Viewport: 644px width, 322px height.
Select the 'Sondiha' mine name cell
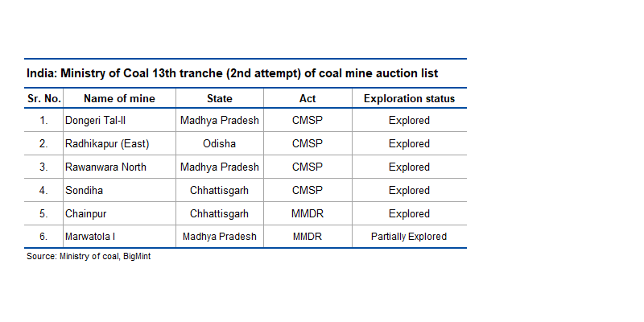(85, 191)
